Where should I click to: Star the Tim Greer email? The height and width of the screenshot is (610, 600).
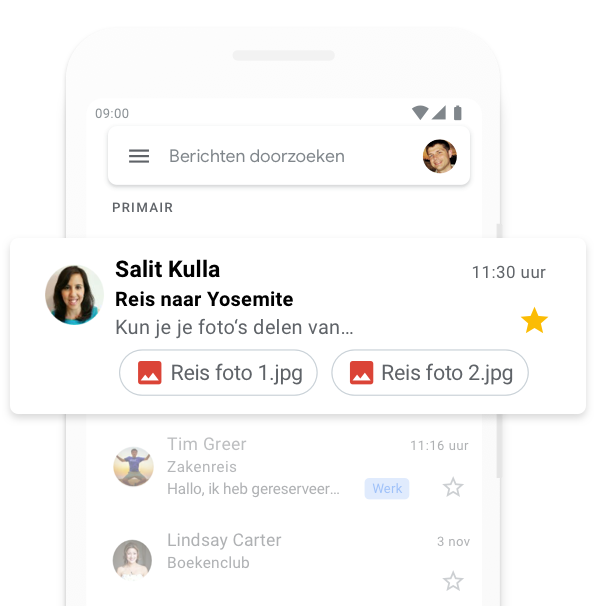tap(453, 487)
